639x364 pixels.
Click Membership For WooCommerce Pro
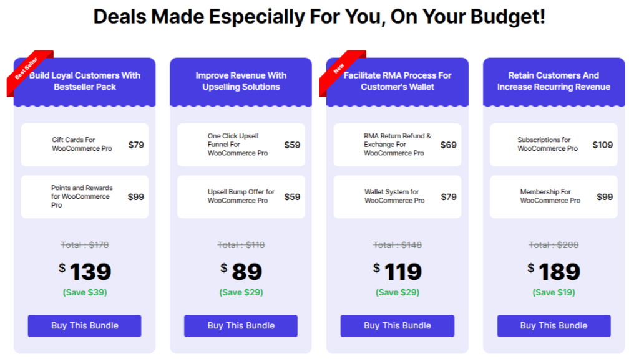coord(550,196)
